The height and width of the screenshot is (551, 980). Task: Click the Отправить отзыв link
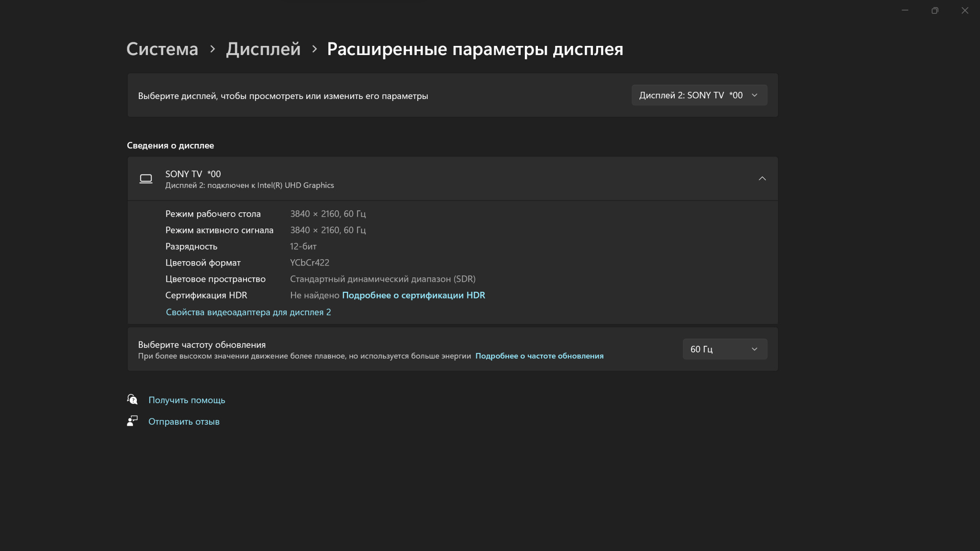click(x=184, y=421)
